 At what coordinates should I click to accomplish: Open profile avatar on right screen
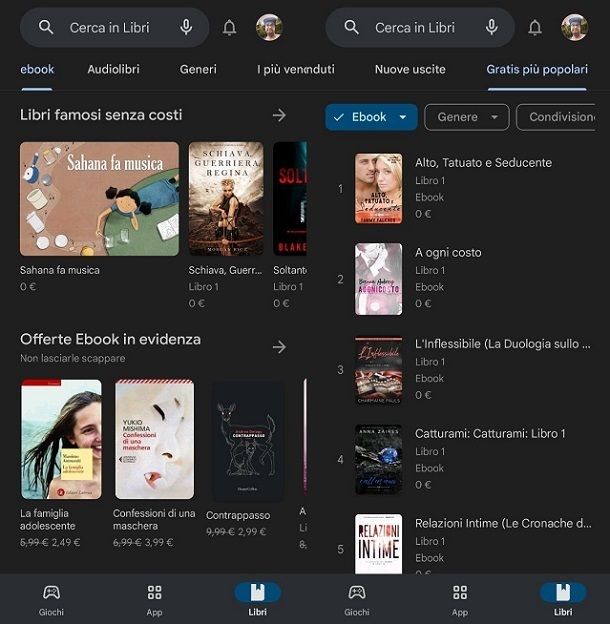[575, 27]
